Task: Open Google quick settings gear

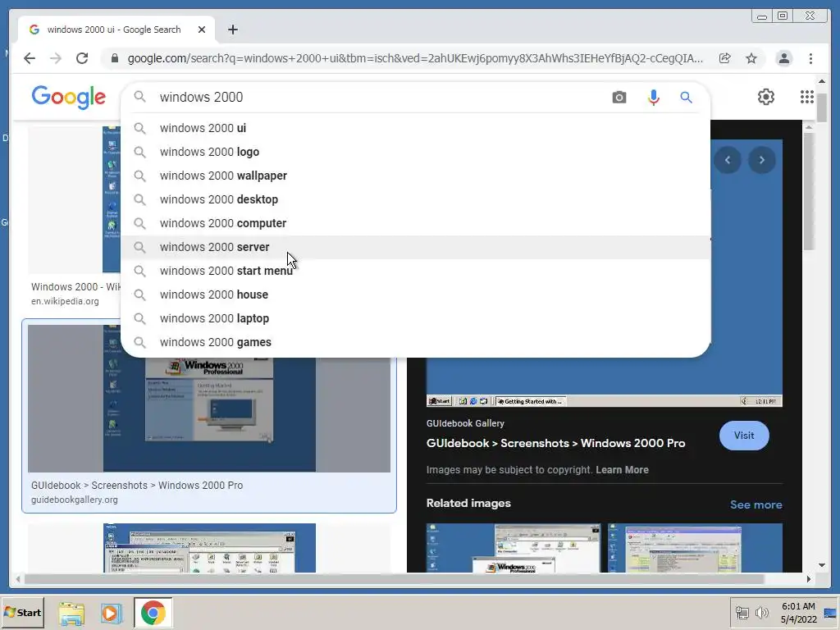Action: (x=765, y=97)
